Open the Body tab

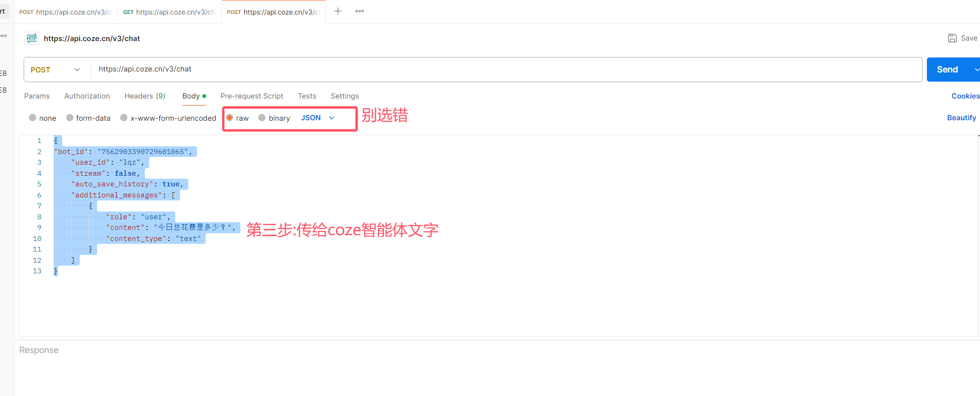[x=194, y=96]
